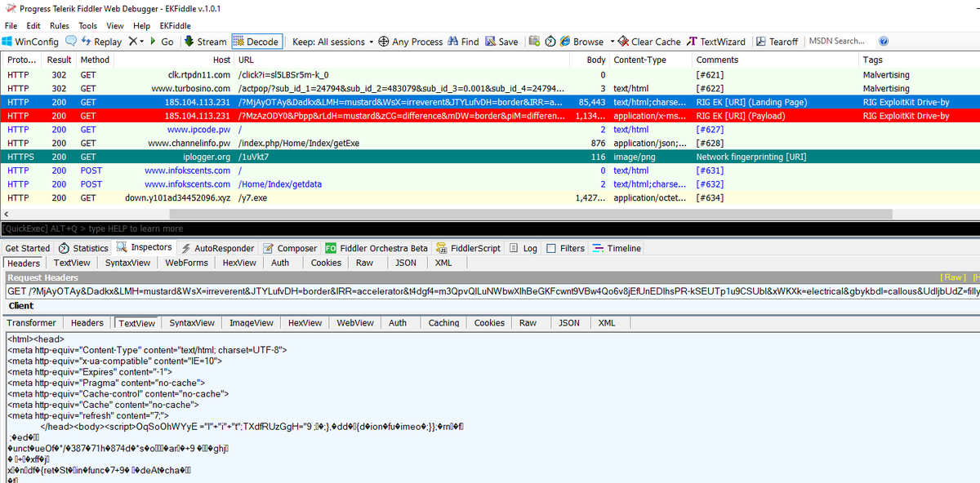This screenshot has width=980, height=483.
Task: Open the View menu
Action: pyautogui.click(x=115, y=26)
